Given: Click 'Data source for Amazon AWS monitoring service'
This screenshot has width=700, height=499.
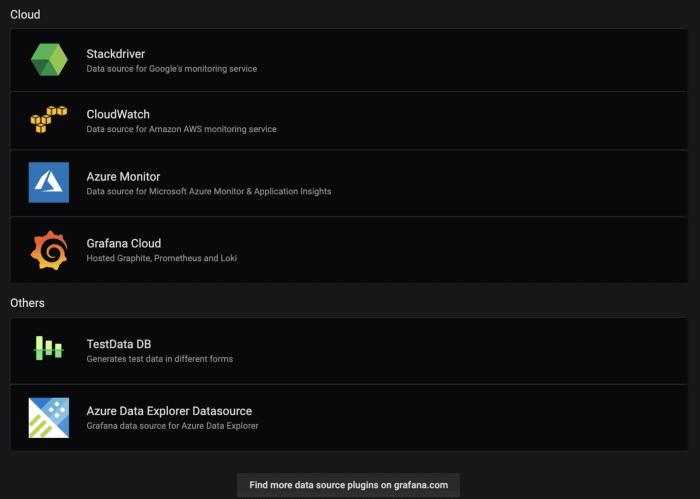Looking at the screenshot, I should 181,129.
